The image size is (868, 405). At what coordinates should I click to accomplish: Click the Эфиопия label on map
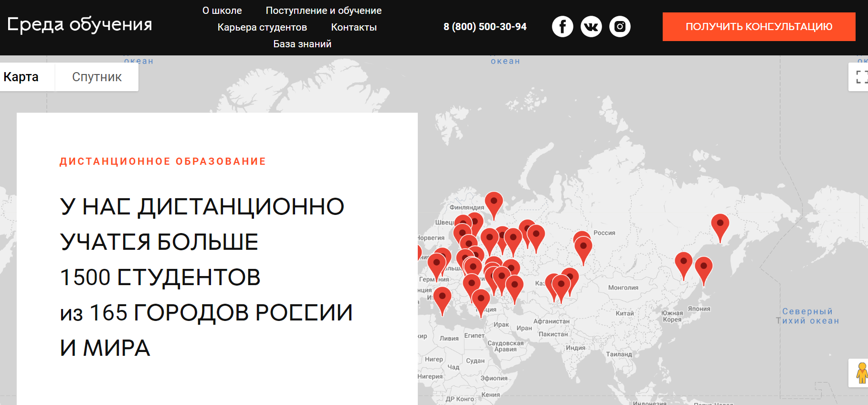[x=494, y=378]
